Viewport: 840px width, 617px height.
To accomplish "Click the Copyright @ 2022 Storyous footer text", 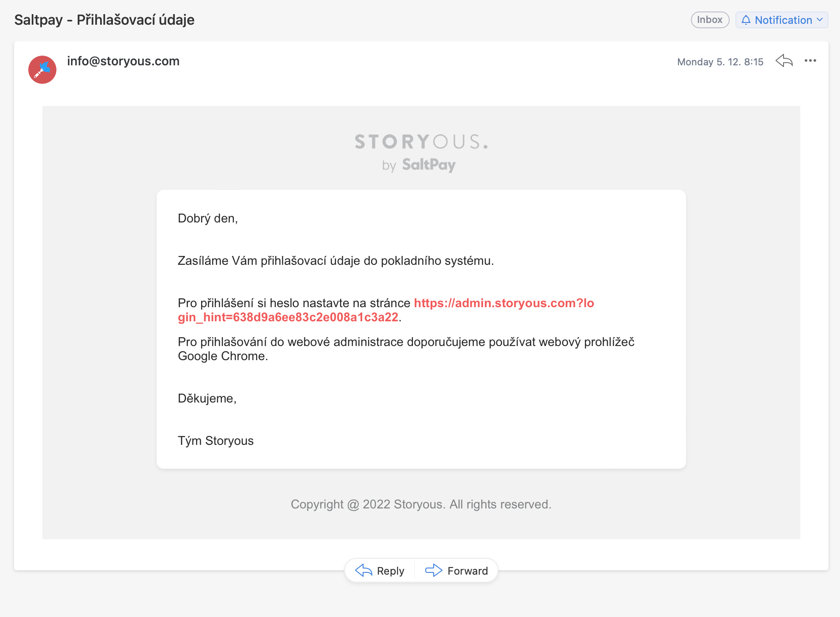I will [x=421, y=504].
